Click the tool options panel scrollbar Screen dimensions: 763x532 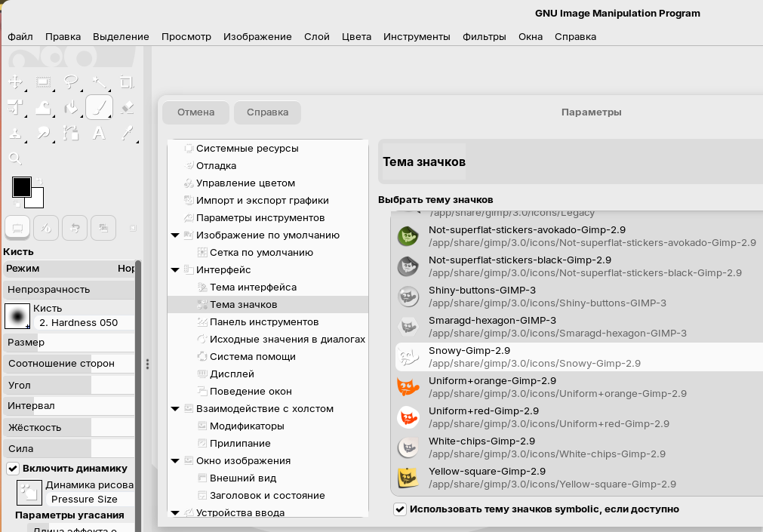[x=137, y=397]
